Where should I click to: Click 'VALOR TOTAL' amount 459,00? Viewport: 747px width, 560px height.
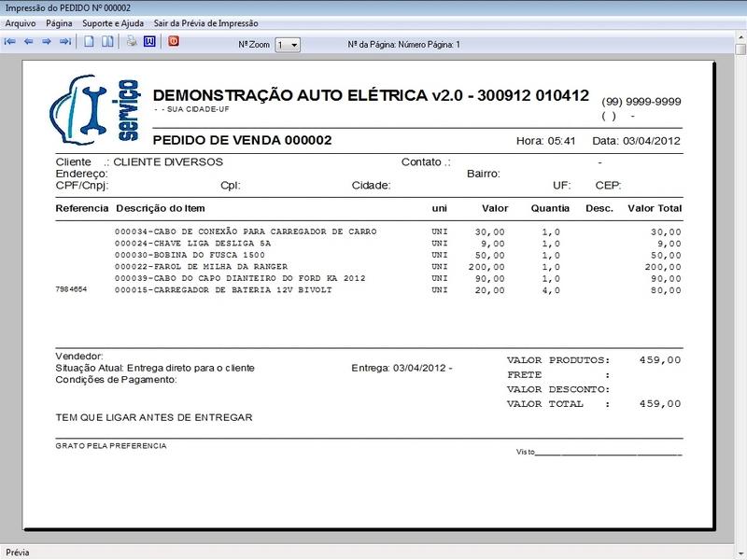tap(660, 404)
